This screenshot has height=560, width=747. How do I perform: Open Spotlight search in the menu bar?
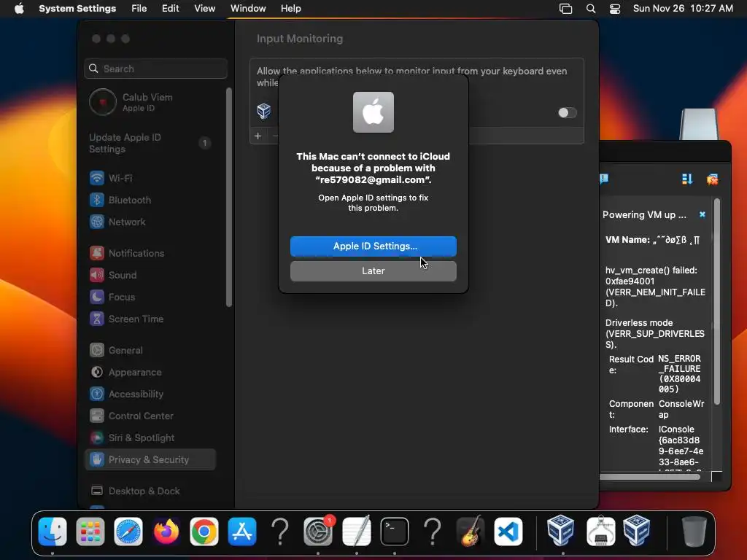click(591, 9)
